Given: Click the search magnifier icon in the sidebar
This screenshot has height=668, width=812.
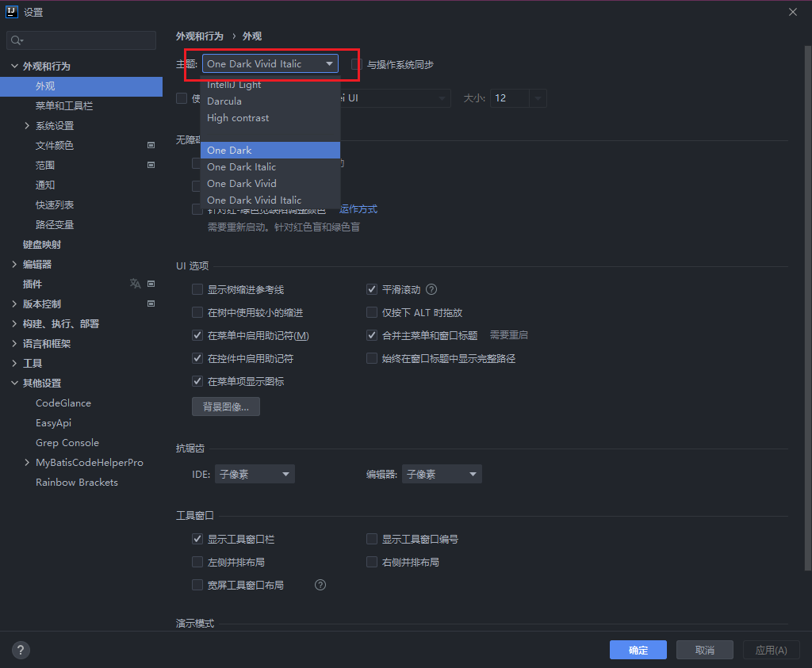Looking at the screenshot, I should pyautogui.click(x=17, y=40).
